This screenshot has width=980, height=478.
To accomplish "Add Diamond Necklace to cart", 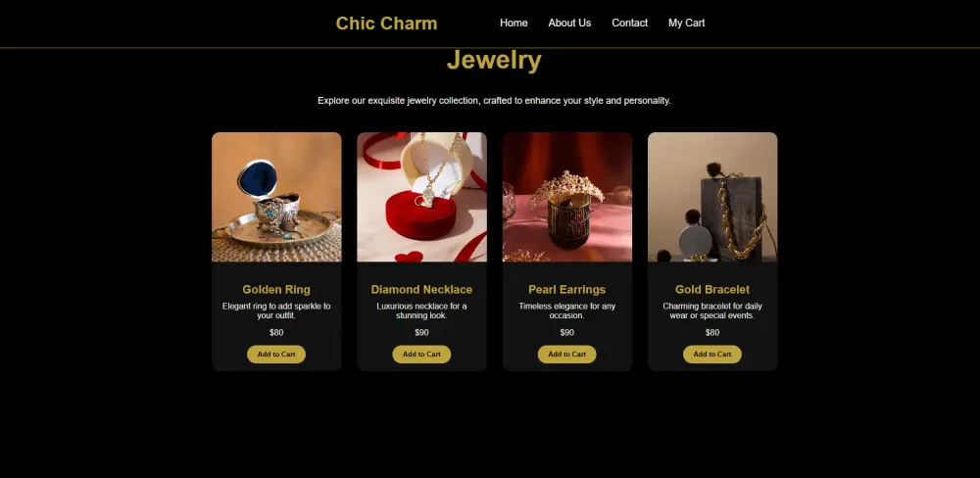I will [421, 355].
